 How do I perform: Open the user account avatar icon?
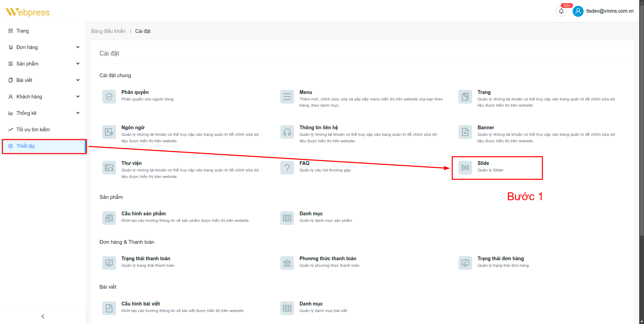(x=578, y=11)
